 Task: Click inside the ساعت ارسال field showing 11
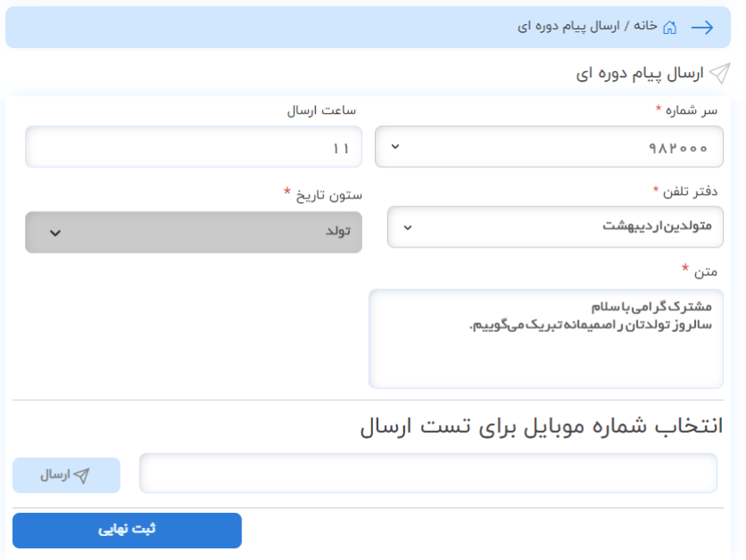tap(193, 147)
